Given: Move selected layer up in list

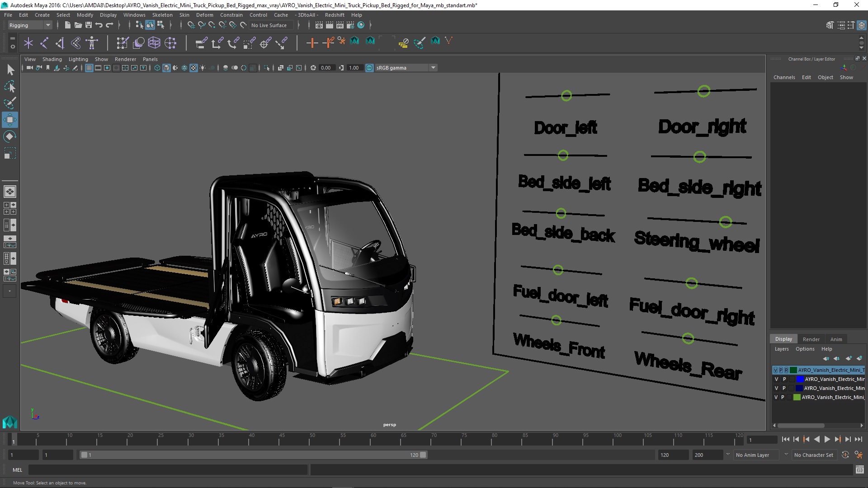Looking at the screenshot, I should click(826, 358).
